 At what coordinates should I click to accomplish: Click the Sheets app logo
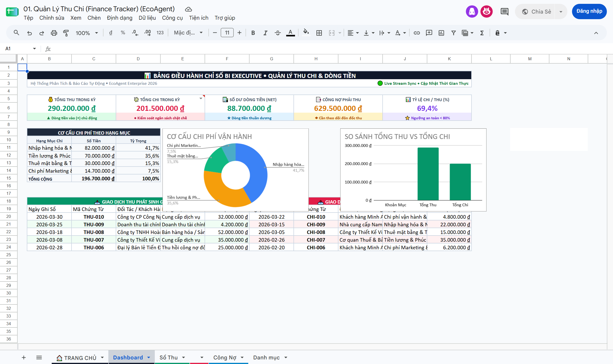(x=12, y=11)
